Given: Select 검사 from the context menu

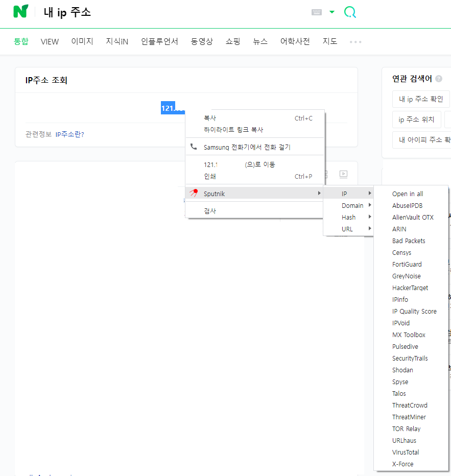Looking at the screenshot, I should coord(254,211).
